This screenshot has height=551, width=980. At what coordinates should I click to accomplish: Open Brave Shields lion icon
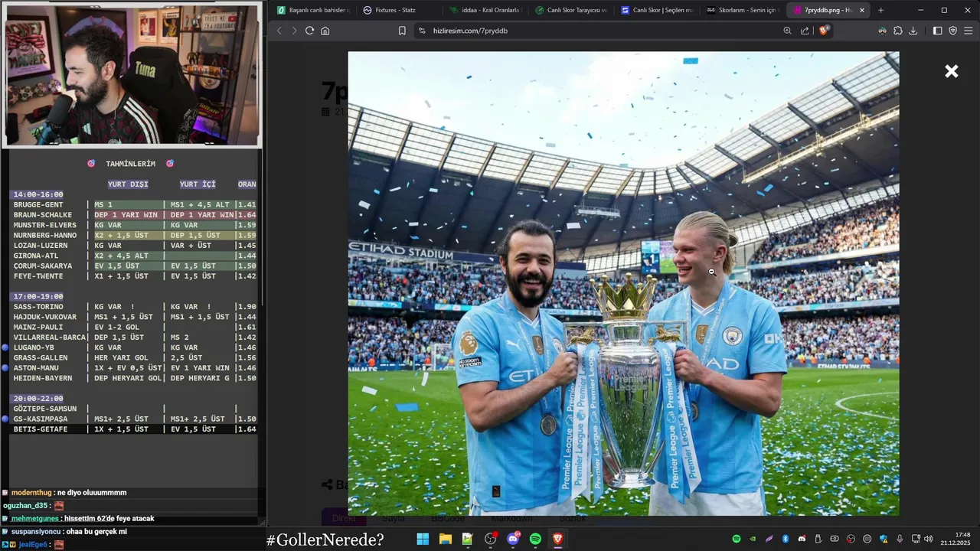click(824, 31)
